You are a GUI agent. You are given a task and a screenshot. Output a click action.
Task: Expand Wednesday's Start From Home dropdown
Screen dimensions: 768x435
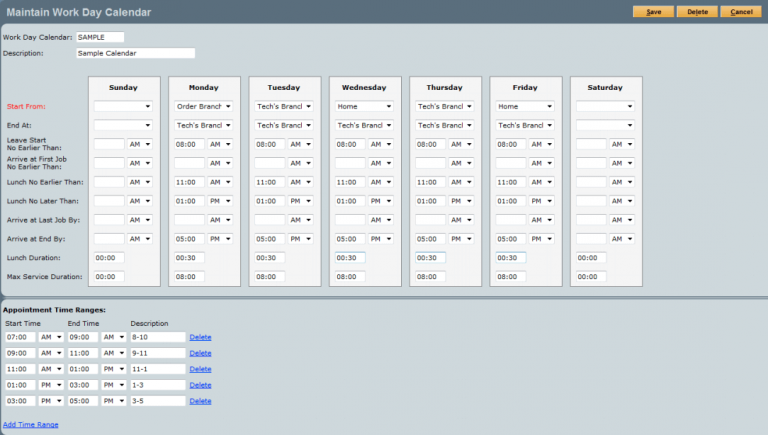(x=364, y=106)
